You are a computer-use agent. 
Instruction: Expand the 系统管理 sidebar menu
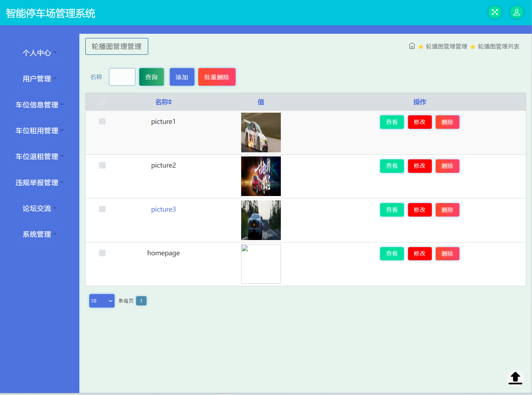[x=39, y=234]
